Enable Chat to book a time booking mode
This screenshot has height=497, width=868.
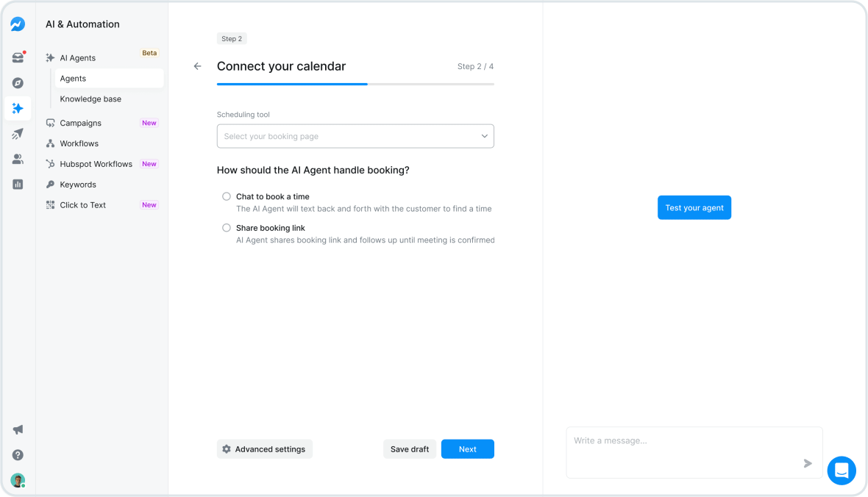click(227, 196)
